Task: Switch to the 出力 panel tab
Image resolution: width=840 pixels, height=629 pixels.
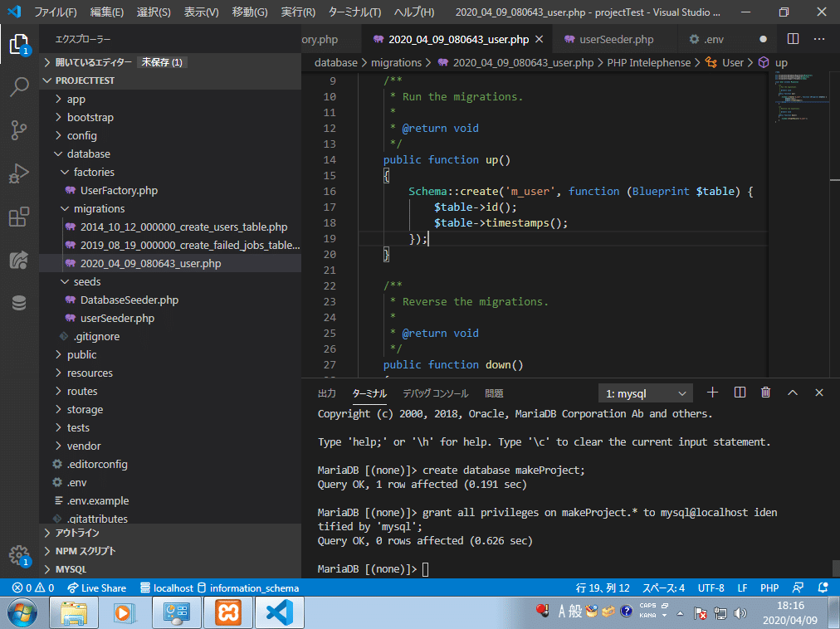Action: click(x=327, y=393)
